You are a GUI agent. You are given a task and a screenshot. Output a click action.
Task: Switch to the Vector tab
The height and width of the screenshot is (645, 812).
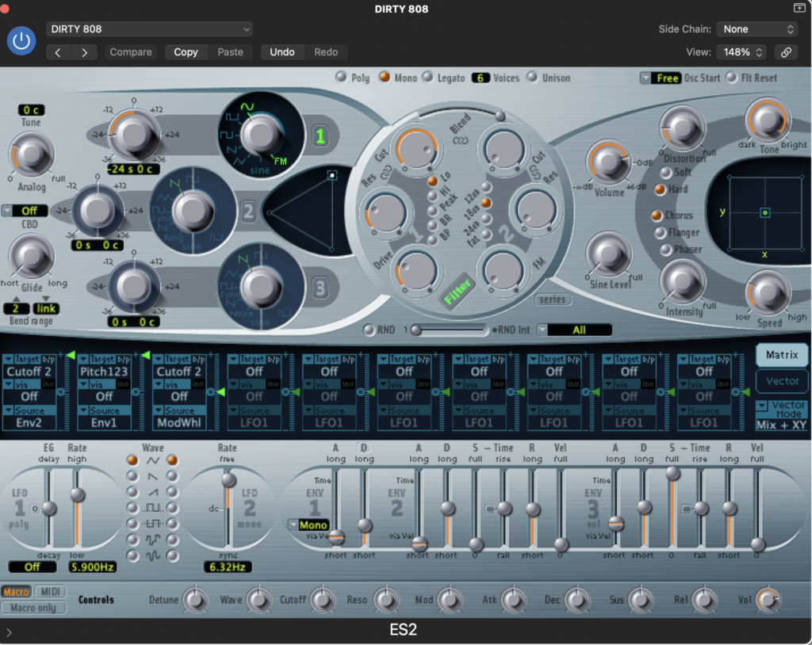782,381
